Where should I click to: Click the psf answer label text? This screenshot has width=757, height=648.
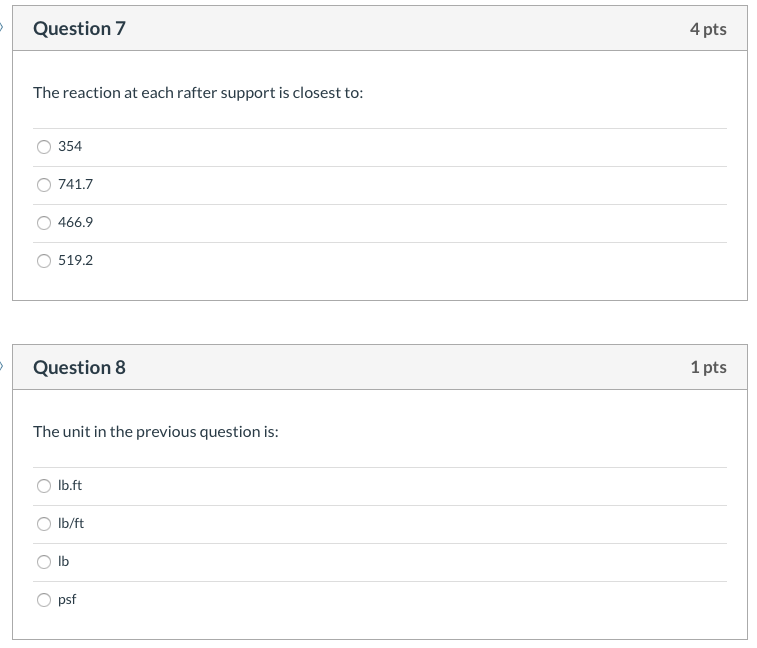(67, 600)
